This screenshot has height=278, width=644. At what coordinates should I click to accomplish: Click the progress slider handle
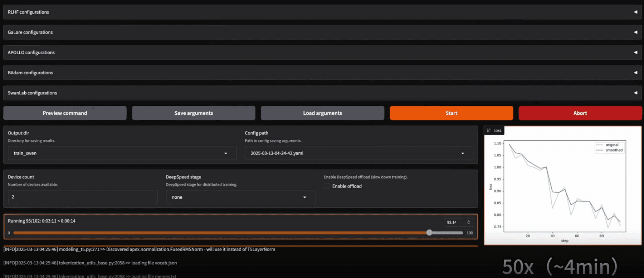point(429,233)
